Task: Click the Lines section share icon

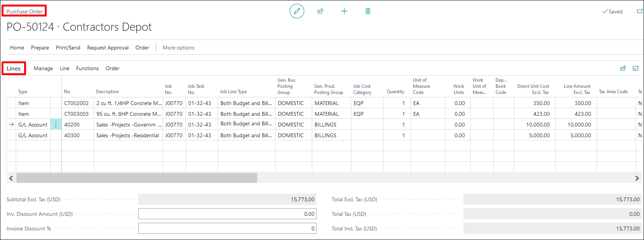Action: click(623, 68)
